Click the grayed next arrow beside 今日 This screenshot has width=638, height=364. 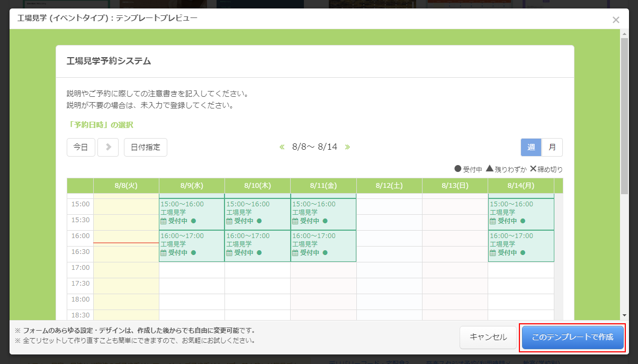coord(108,147)
